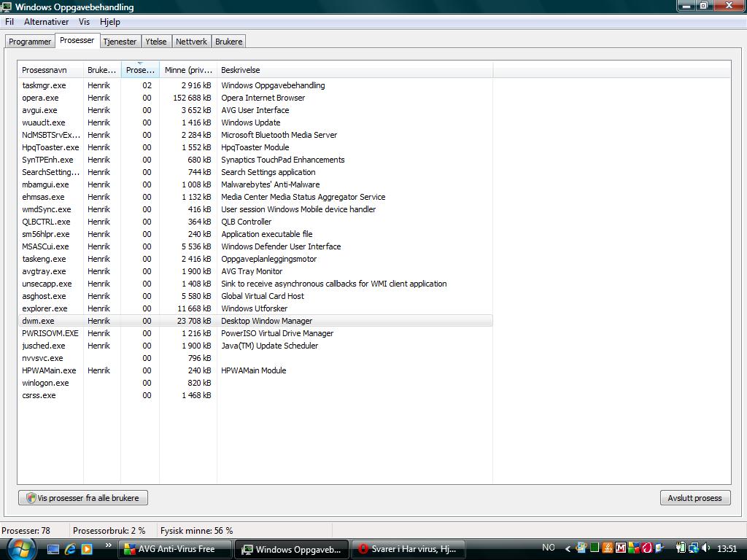
Task: Click Vis prosesser fra alle brukere button
Action: point(83,497)
